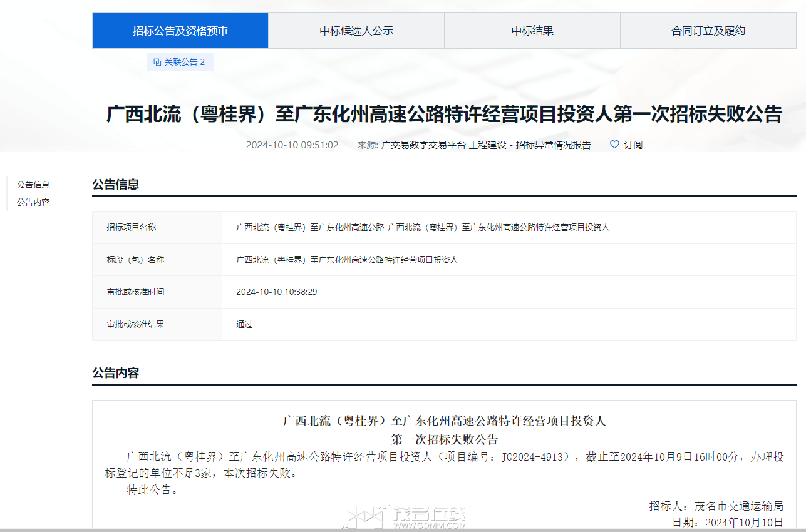Click the 标段（包）名称 label cell
This screenshot has width=806, height=532.
[157, 260]
